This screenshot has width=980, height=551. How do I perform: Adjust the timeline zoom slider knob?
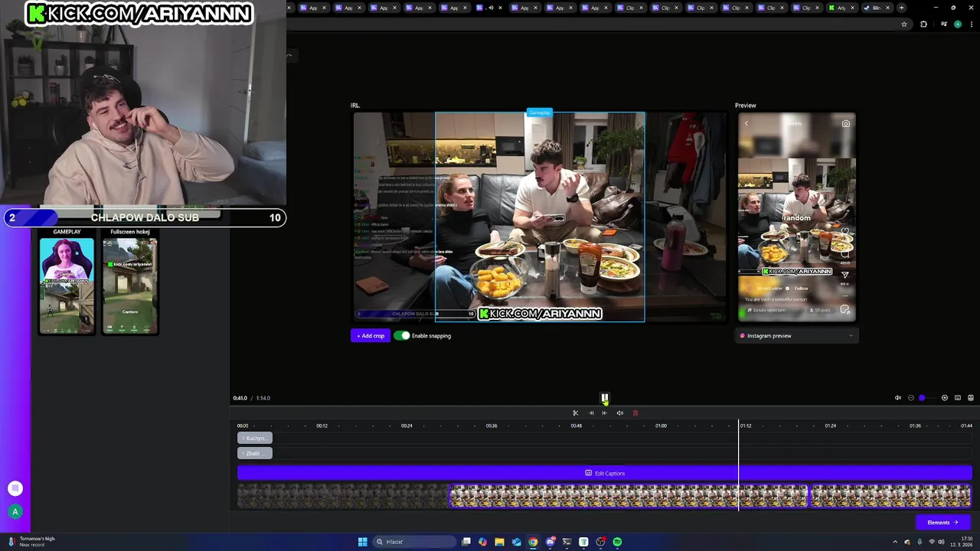pos(923,398)
